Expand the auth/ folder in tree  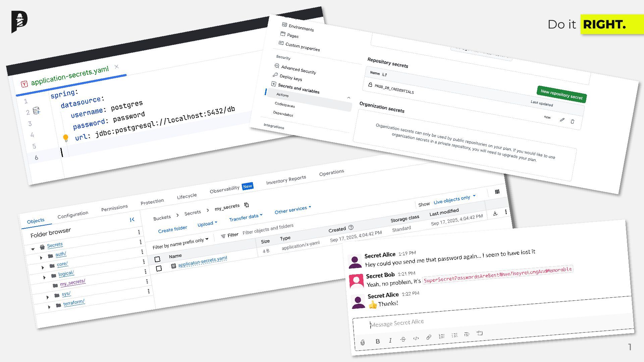(41, 258)
